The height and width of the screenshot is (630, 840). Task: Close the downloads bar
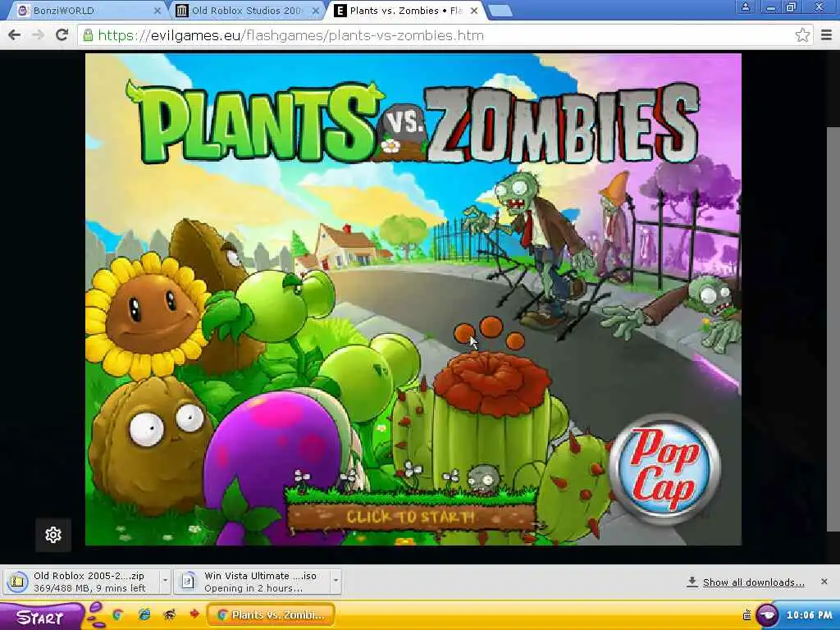[x=824, y=582]
